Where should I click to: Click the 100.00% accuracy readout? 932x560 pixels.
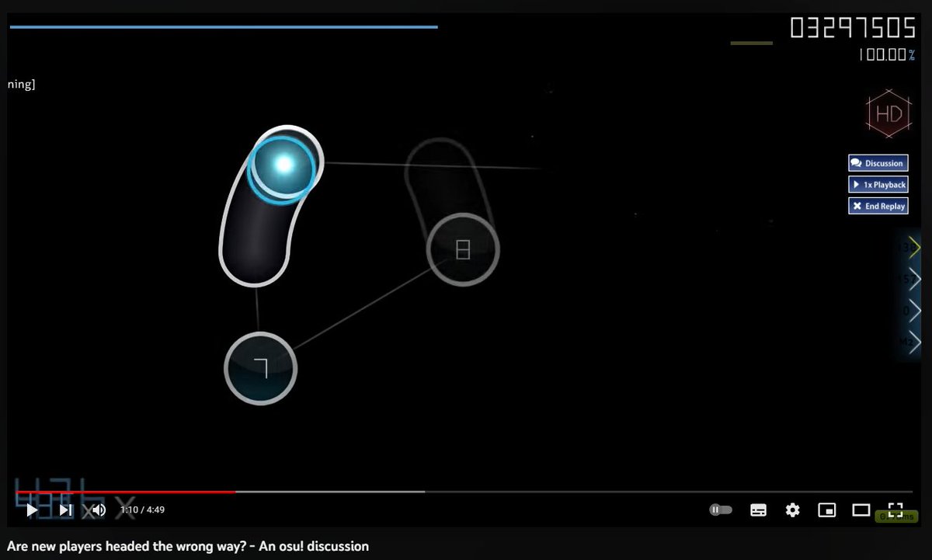(x=886, y=54)
